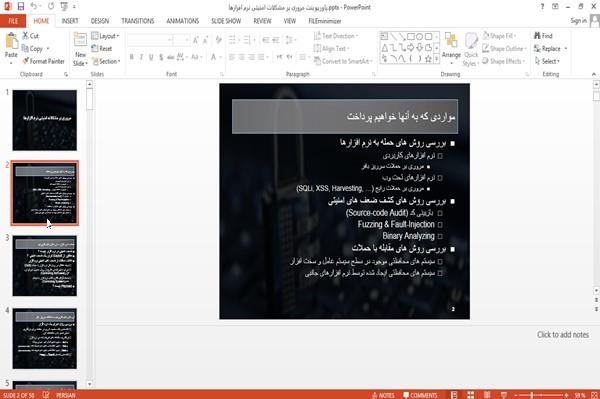Open PowerPoint Help question mark
This screenshot has width=600, height=399.
coord(542,7)
